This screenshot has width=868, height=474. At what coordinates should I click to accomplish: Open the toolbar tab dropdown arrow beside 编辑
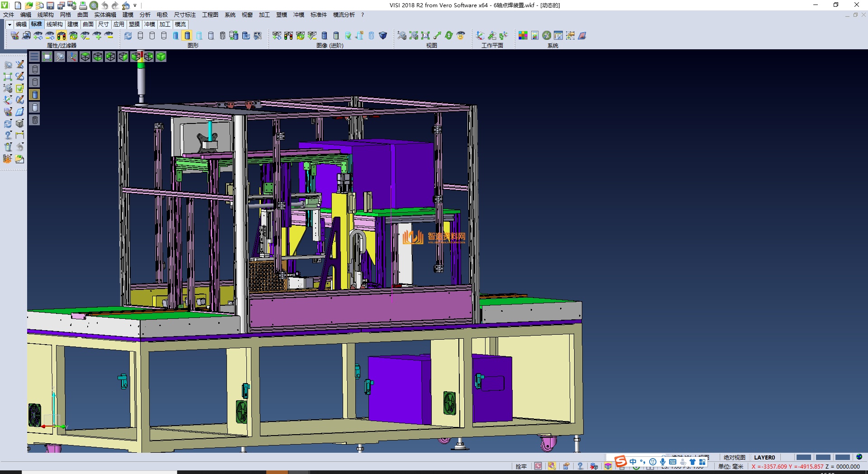click(x=9, y=24)
